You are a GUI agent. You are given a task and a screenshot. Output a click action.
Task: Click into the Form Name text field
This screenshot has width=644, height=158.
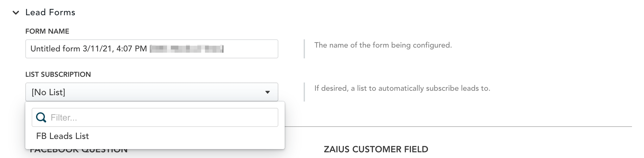[250, 49]
